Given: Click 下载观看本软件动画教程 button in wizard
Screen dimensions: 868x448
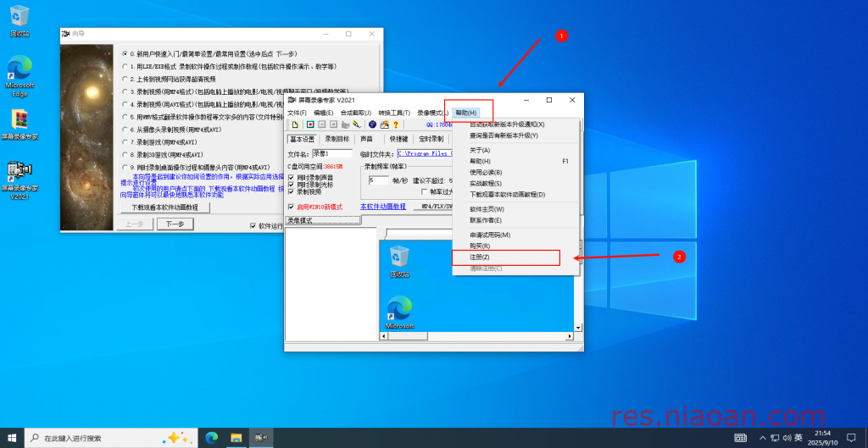Looking at the screenshot, I should (x=164, y=207).
